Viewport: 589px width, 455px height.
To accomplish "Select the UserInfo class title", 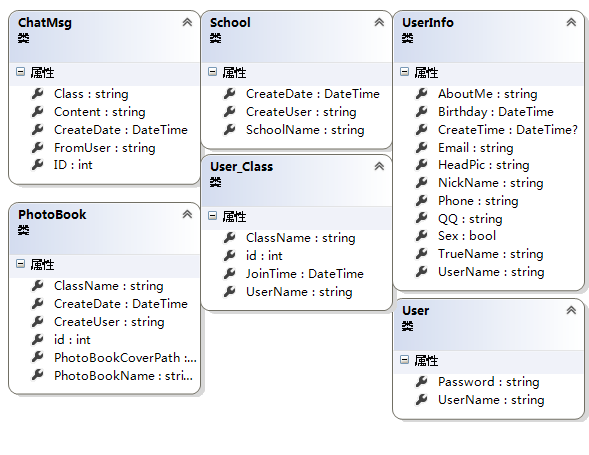I will point(428,23).
